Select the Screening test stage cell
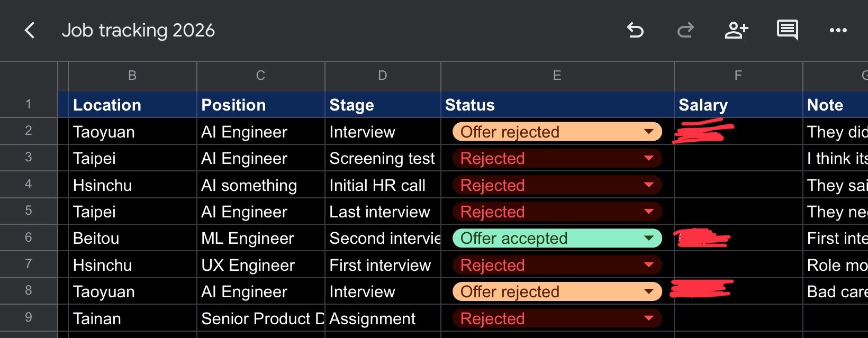Image resolution: width=868 pixels, height=338 pixels. pyautogui.click(x=383, y=158)
